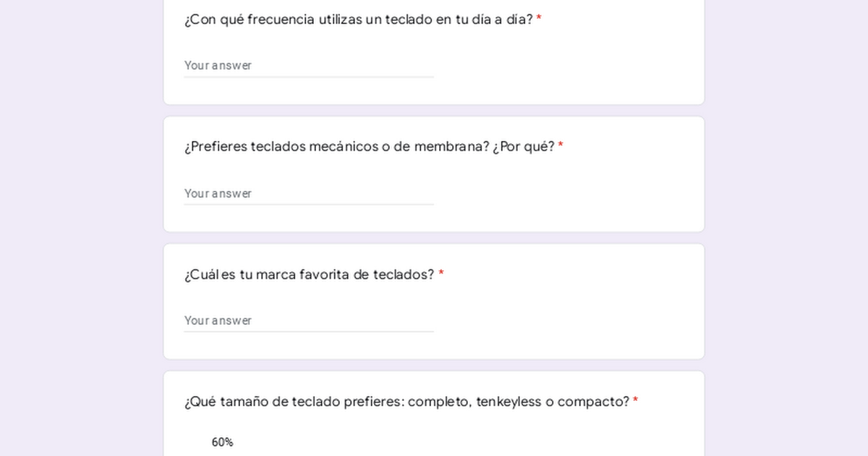Click the "¿Cuál es tu marca favorita" question text
The height and width of the screenshot is (456, 868).
point(309,275)
